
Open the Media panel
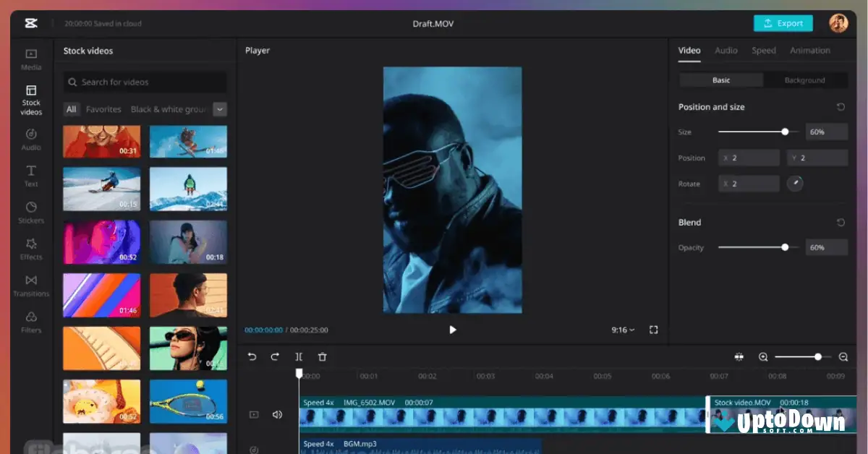pyautogui.click(x=30, y=59)
